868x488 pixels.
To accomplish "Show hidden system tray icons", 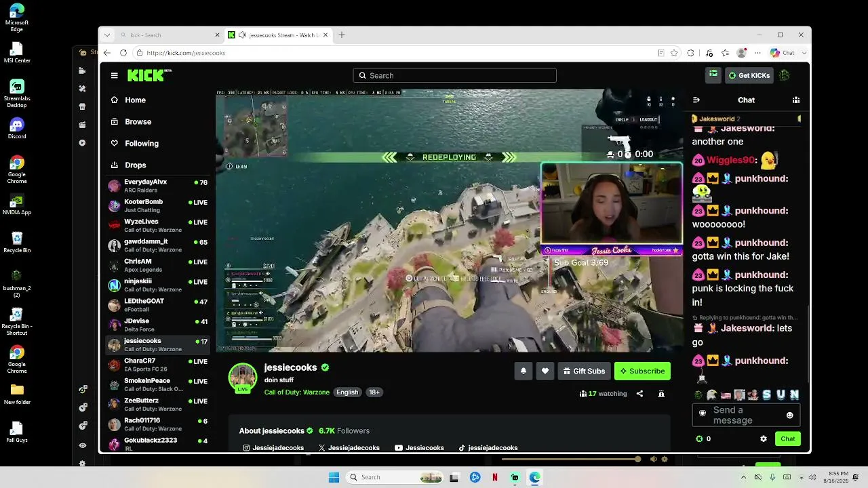I will click(x=743, y=477).
